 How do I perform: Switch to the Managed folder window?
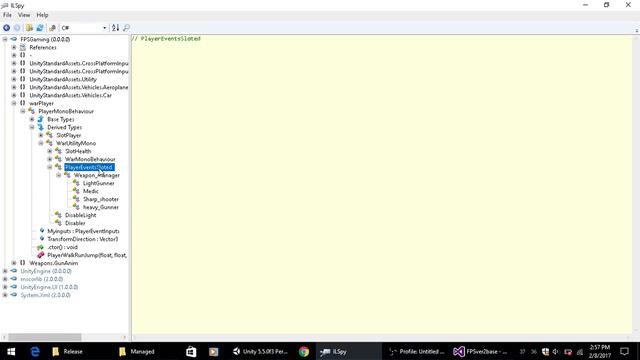tap(137, 351)
